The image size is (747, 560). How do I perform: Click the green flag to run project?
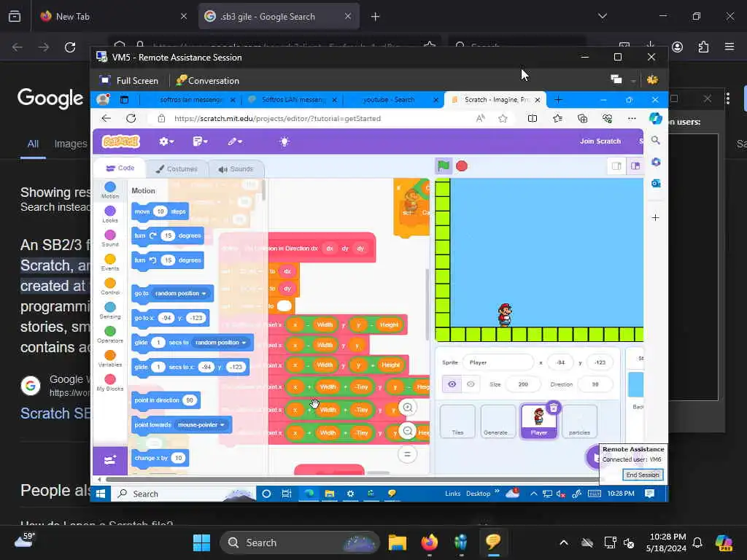pos(443,166)
